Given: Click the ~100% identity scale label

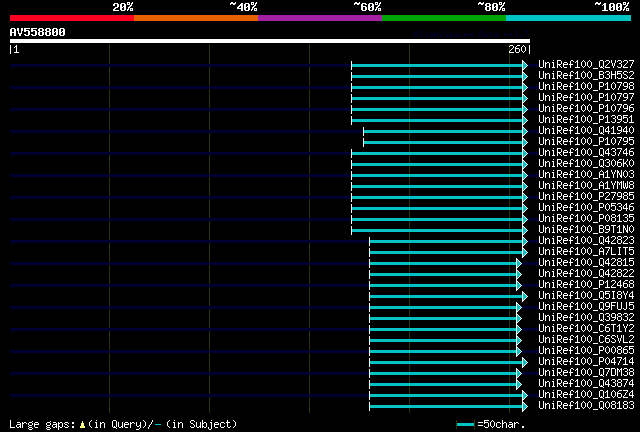Looking at the screenshot, I should (x=612, y=7).
